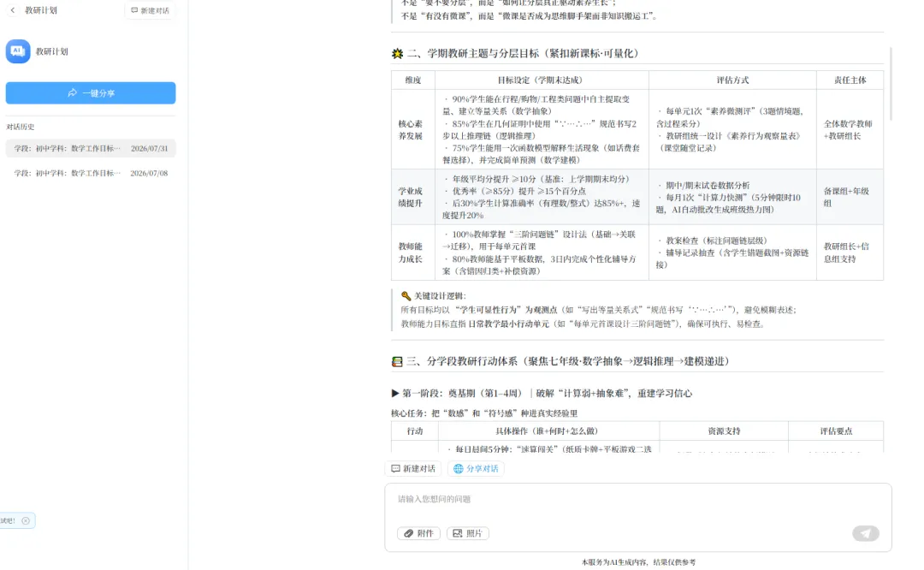
Task: Click the paper plane send button
Action: (x=865, y=533)
